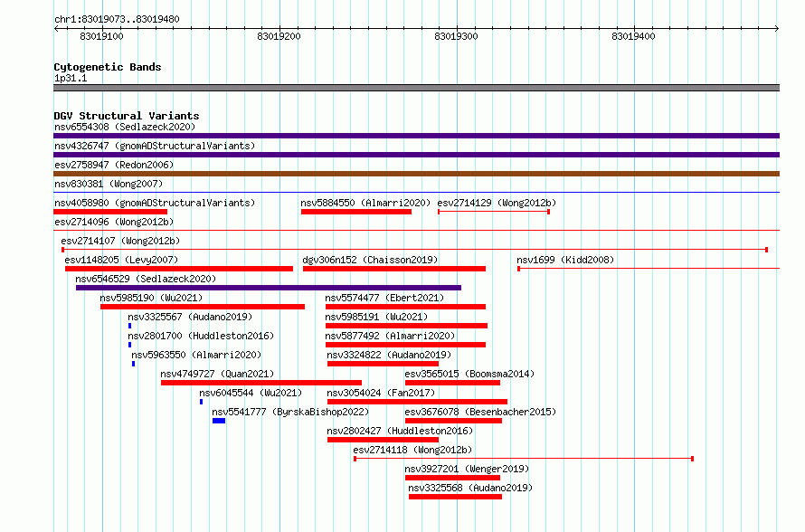
Task: Click esv3676078 (Besenbacher2015) label
Action: 480,412
